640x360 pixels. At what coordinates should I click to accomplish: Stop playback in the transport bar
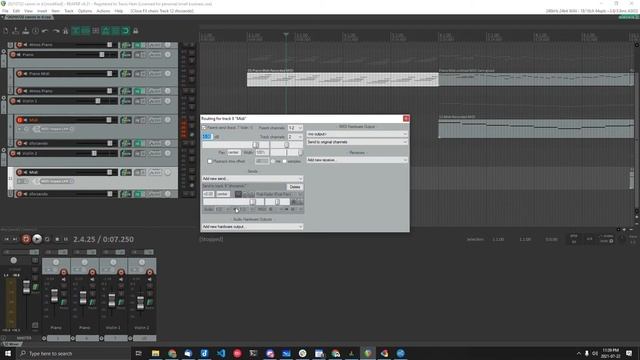[57, 239]
